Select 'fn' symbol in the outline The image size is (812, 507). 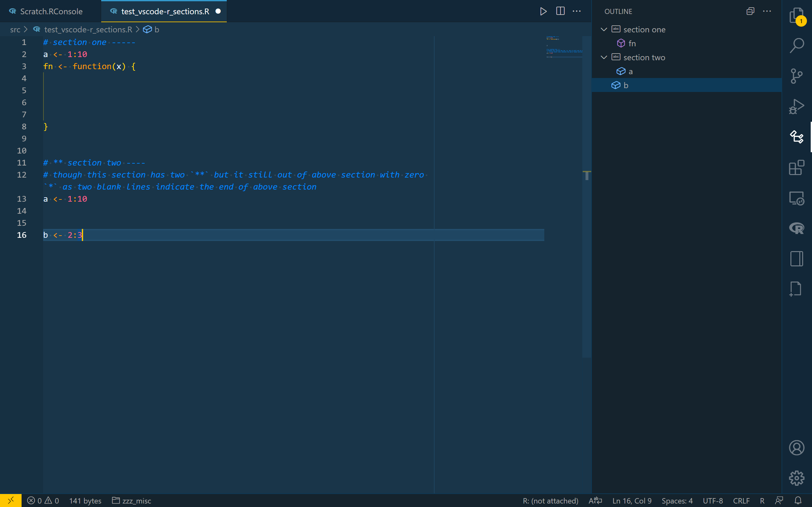tap(632, 43)
